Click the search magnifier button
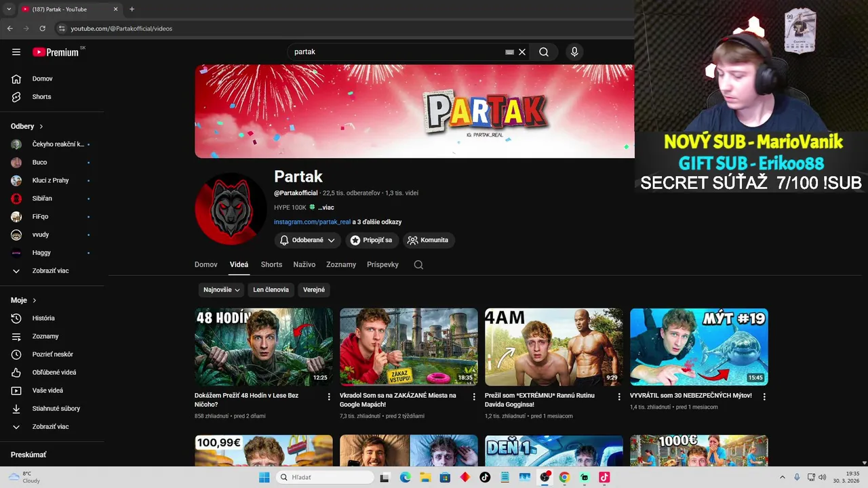 coord(544,52)
